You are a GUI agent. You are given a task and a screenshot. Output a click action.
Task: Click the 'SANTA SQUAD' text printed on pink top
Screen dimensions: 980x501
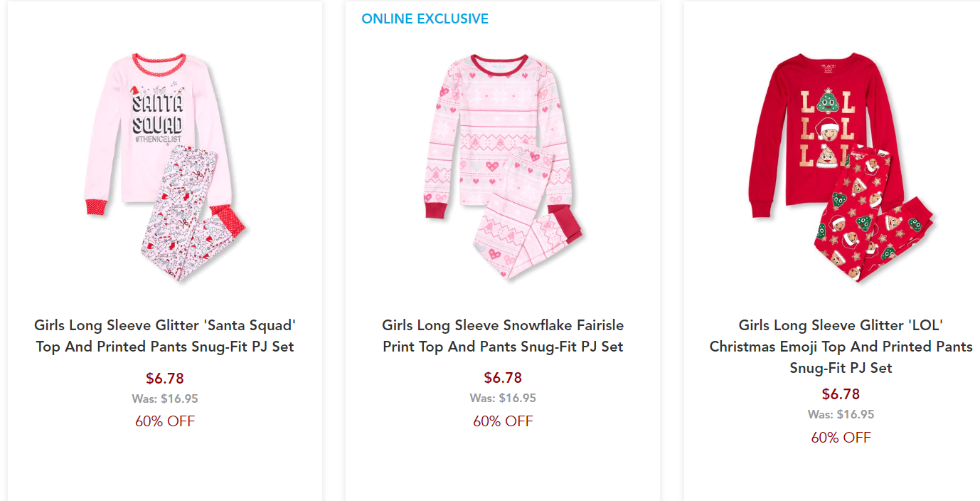click(157, 114)
